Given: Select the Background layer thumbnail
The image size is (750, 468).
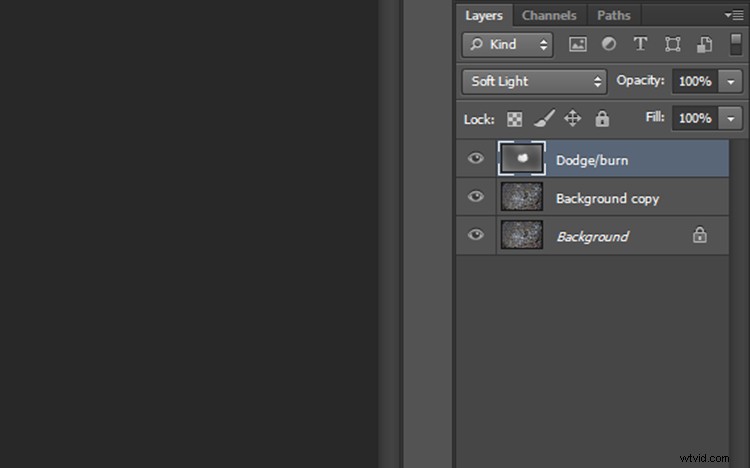Looking at the screenshot, I should click(522, 235).
